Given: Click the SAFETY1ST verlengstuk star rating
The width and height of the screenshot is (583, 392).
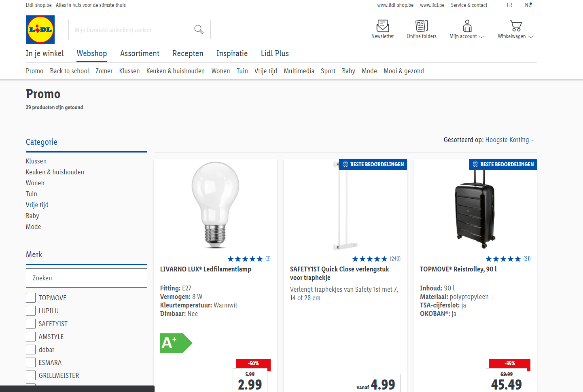Looking at the screenshot, I should (370, 259).
